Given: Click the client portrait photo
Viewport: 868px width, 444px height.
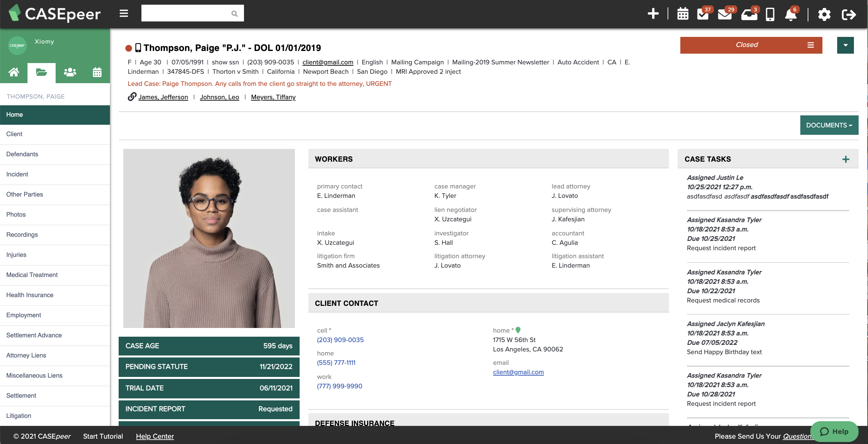Looking at the screenshot, I should 209,238.
